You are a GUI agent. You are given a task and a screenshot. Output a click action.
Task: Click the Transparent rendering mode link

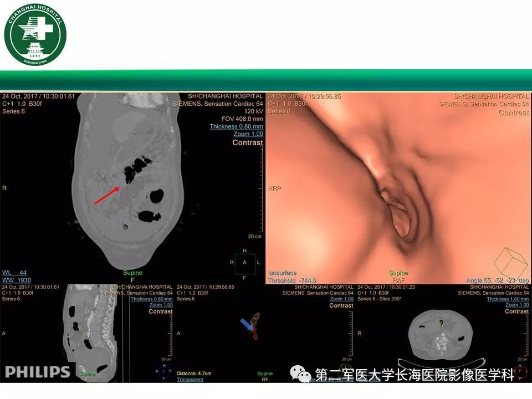point(190,379)
